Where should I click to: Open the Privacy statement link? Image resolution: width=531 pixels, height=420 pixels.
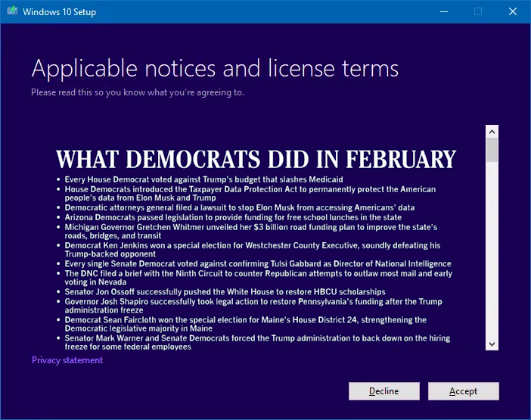(x=67, y=360)
